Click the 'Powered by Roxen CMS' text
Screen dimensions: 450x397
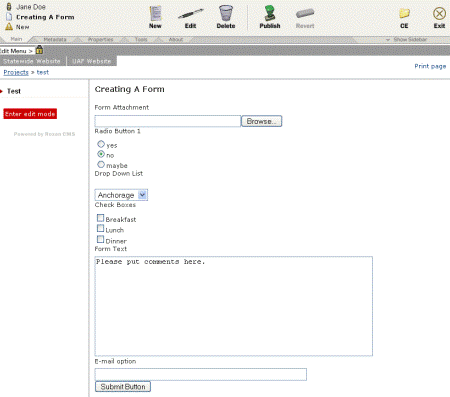pyautogui.click(x=44, y=134)
